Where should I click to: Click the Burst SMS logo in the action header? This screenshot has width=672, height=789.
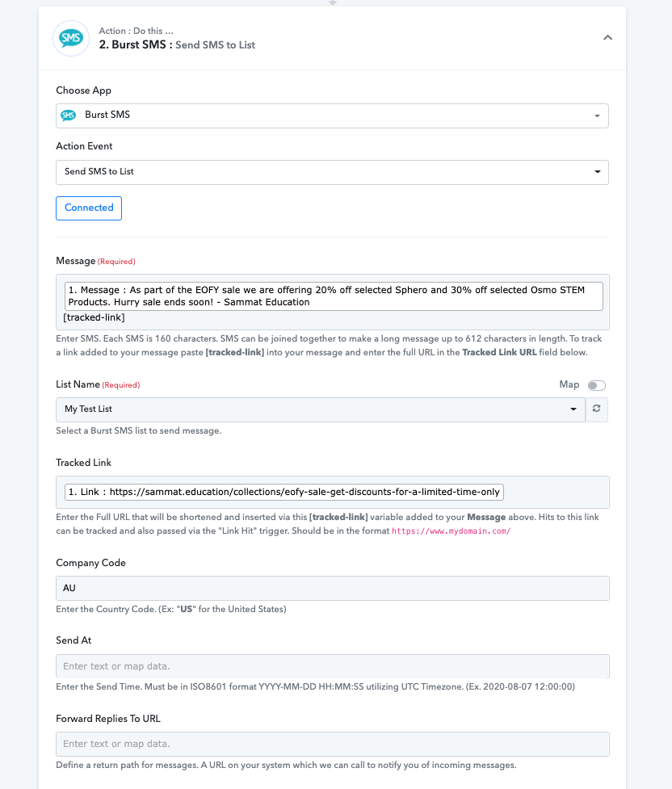coord(71,38)
